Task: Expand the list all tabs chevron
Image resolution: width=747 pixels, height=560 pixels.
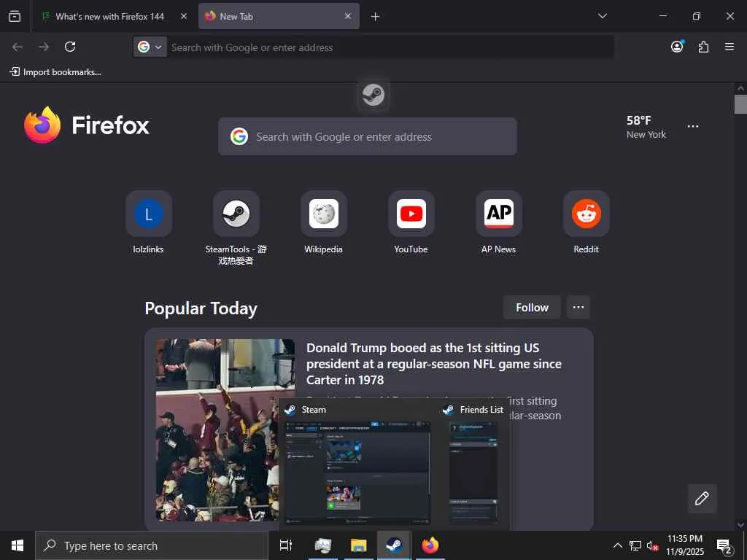Action: pyautogui.click(x=602, y=16)
